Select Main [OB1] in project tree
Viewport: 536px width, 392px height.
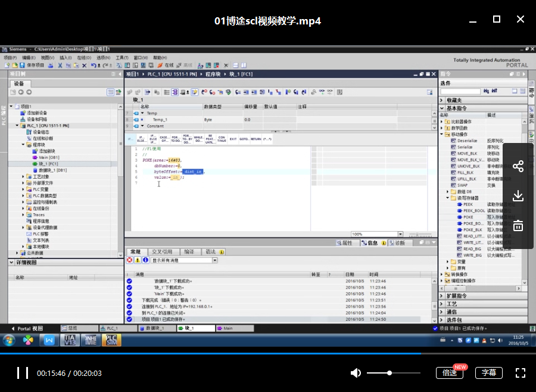(x=49, y=157)
